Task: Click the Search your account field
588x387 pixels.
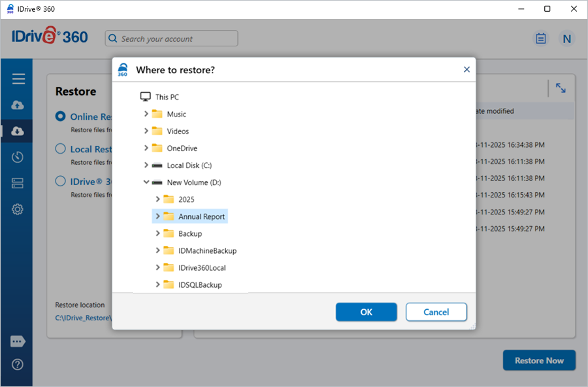Action: [x=172, y=39]
